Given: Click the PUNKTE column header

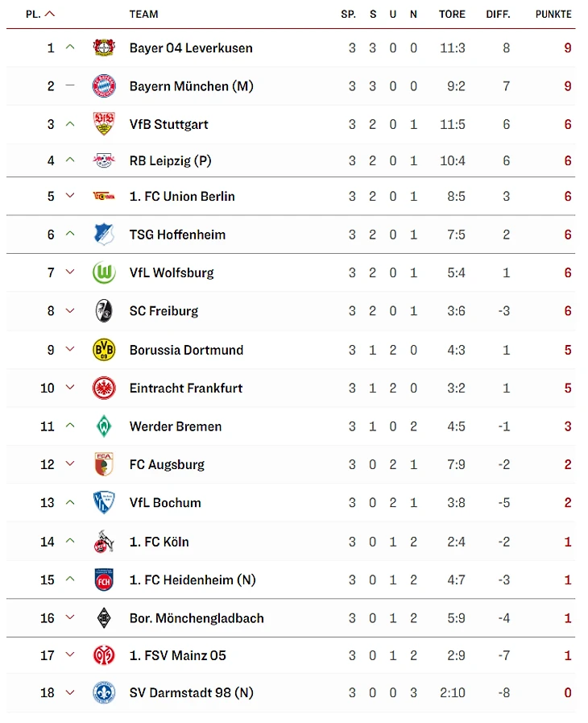Looking at the screenshot, I should click(553, 14).
